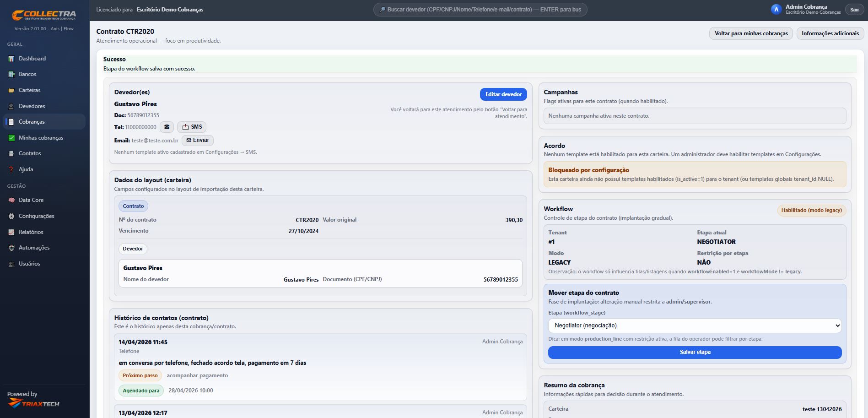Click the Valor original 390,30
The width and height of the screenshot is (868, 418).
tap(514, 220)
